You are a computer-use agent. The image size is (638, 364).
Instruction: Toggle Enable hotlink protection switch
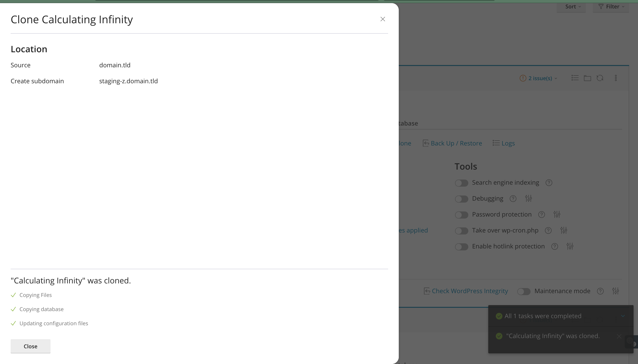coord(461,247)
